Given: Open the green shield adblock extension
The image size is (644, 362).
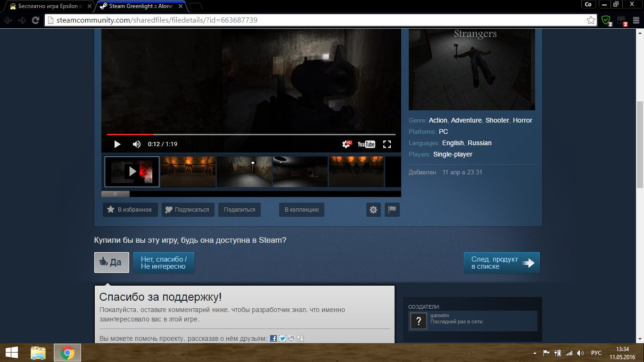Looking at the screenshot, I should 606,20.
